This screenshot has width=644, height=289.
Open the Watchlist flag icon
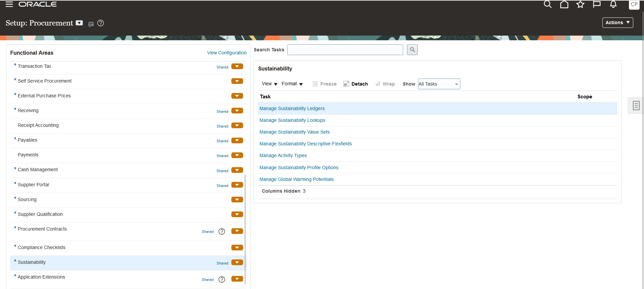(597, 4)
